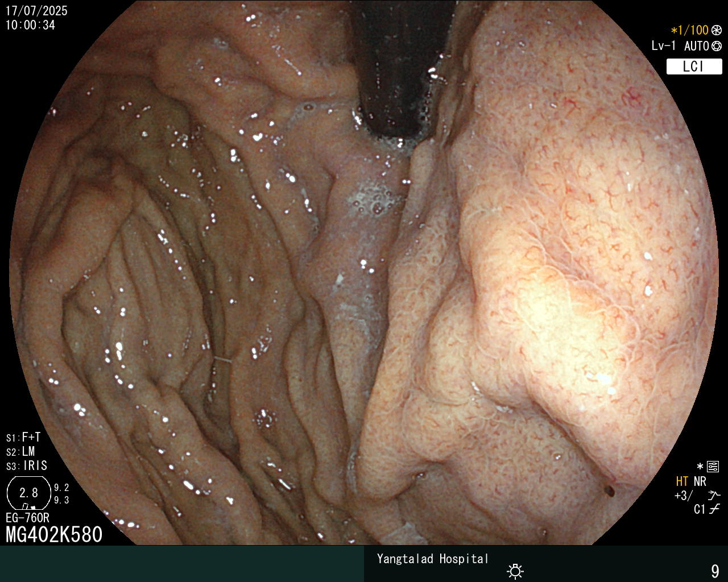Click the AUTO iris mode text

pyautogui.click(x=696, y=46)
